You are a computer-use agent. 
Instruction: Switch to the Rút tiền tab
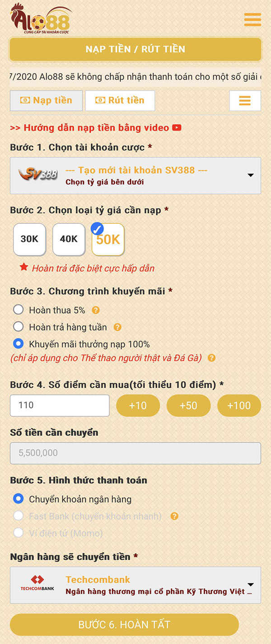tap(120, 100)
